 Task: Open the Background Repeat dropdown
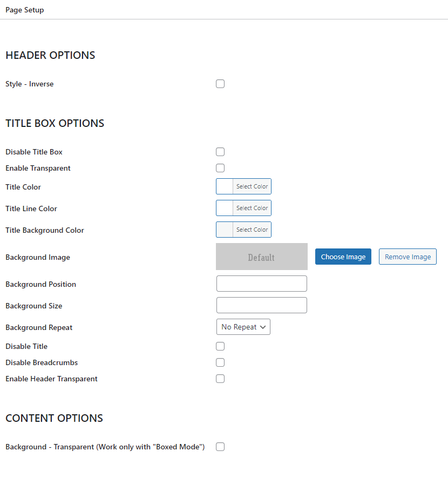[243, 327]
